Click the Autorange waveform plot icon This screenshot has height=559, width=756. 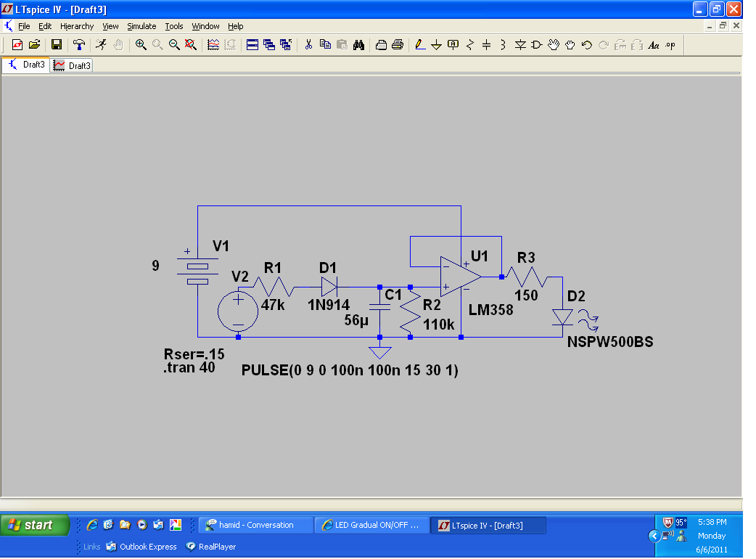point(213,45)
